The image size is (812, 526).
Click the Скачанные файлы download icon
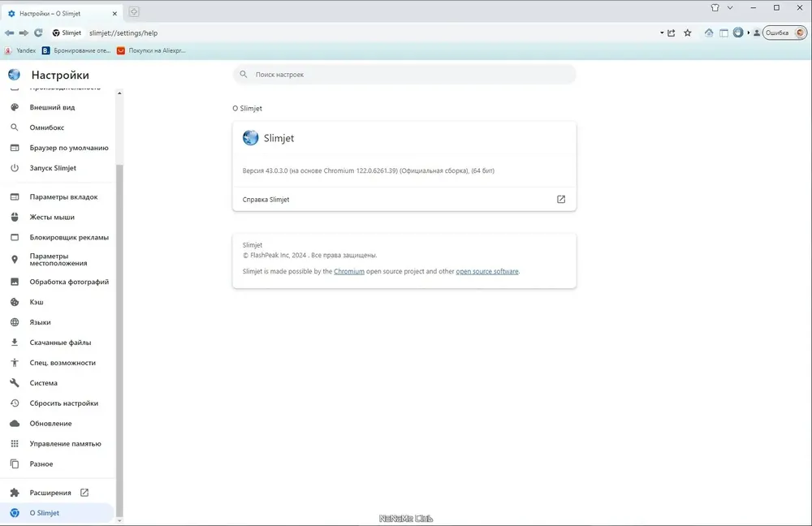coord(15,343)
